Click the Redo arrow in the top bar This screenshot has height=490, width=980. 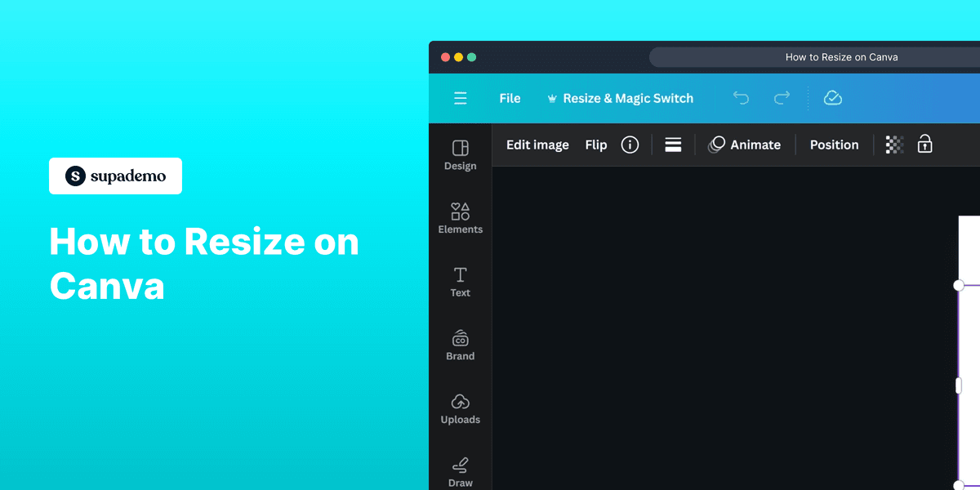tap(782, 97)
